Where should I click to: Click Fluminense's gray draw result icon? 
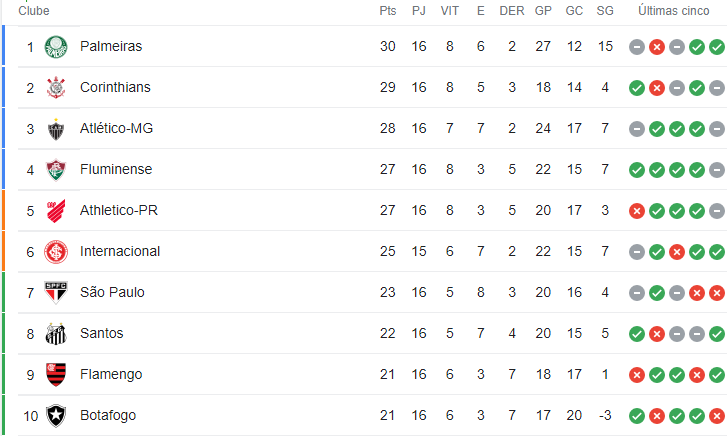[x=717, y=170]
